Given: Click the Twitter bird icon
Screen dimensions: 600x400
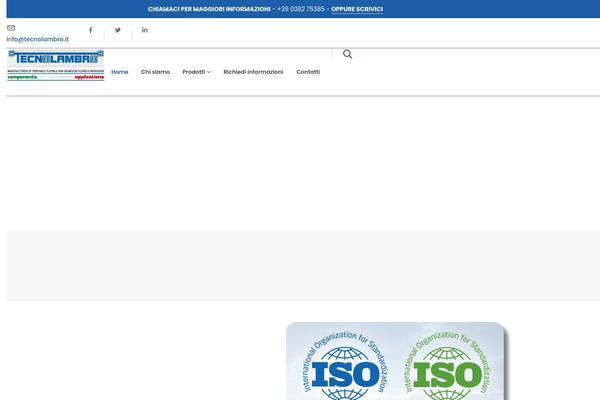Looking at the screenshot, I should click(x=118, y=30).
